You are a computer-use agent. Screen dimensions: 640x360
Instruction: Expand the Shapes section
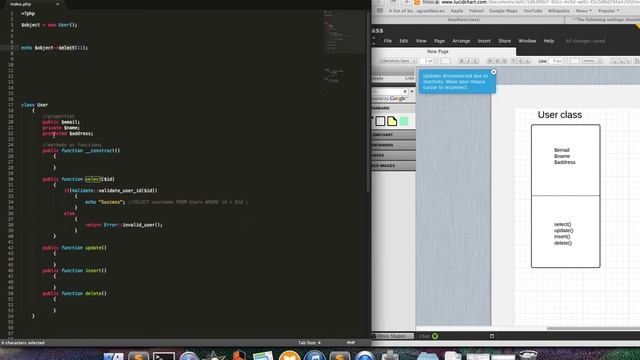[x=393, y=155]
